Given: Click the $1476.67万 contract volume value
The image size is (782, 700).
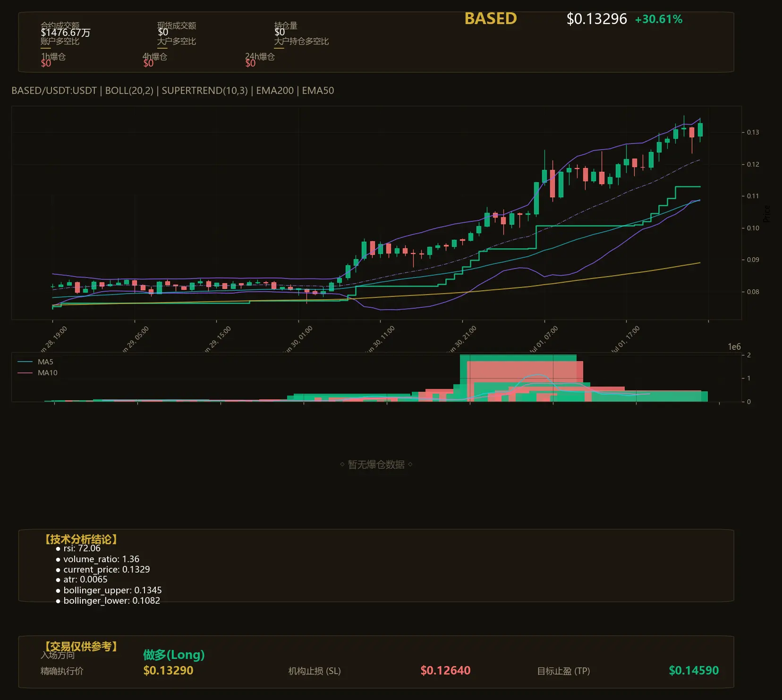Looking at the screenshot, I should pos(66,33).
